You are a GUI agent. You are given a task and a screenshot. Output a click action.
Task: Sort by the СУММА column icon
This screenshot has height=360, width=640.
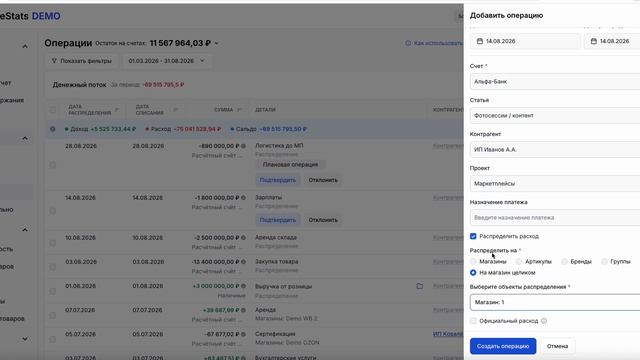[x=239, y=109]
